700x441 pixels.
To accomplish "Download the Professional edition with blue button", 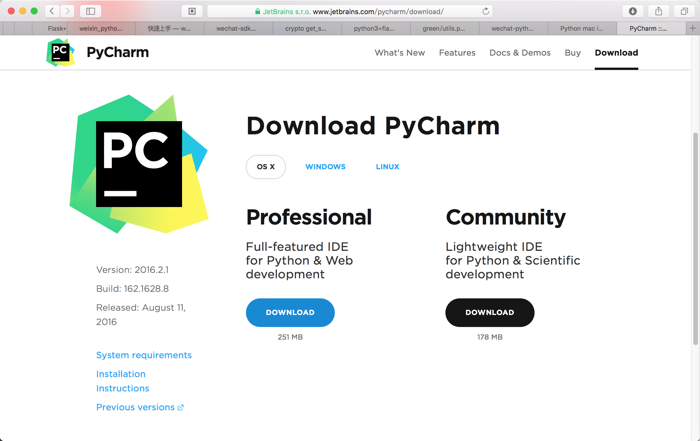I will 290,312.
